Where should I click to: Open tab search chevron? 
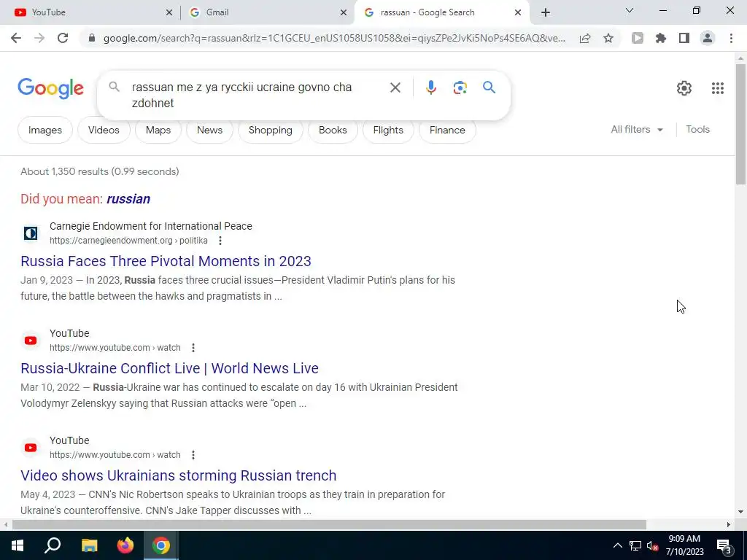coord(630,10)
